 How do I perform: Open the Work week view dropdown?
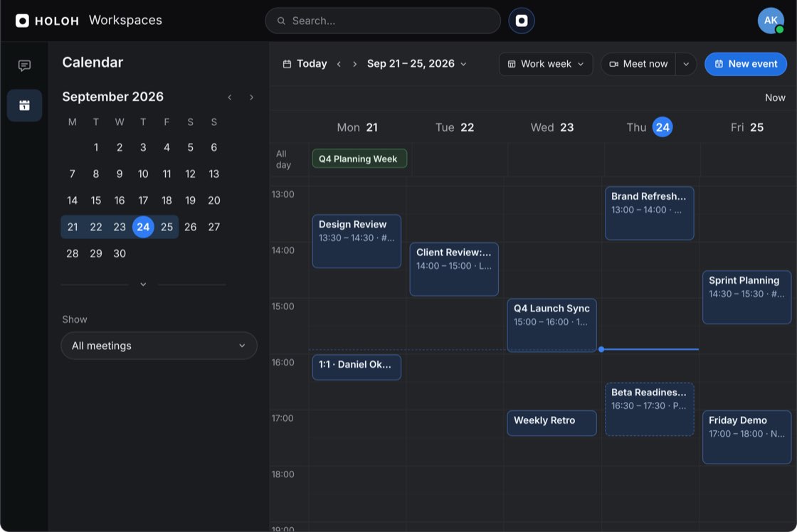tap(545, 64)
